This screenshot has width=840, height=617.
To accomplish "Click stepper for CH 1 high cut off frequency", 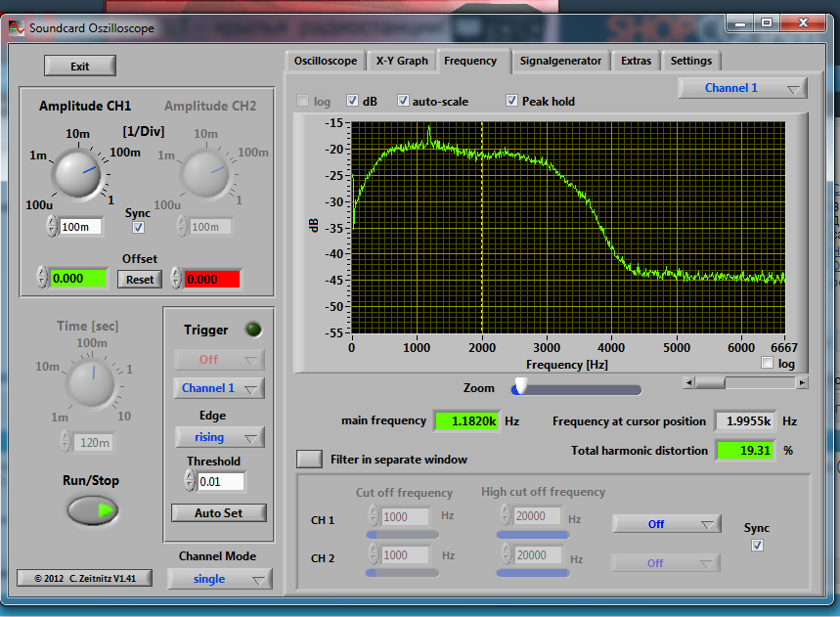I will pyautogui.click(x=506, y=514).
